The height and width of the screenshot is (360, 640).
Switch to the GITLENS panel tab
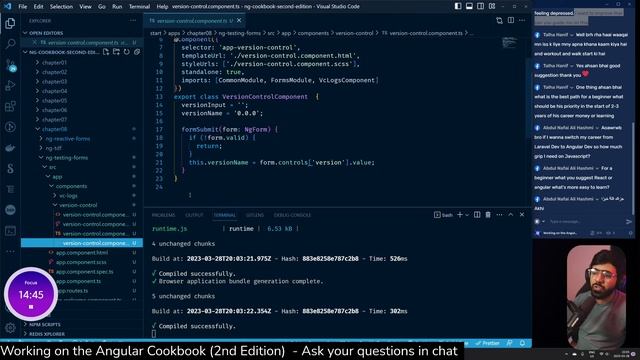point(255,215)
